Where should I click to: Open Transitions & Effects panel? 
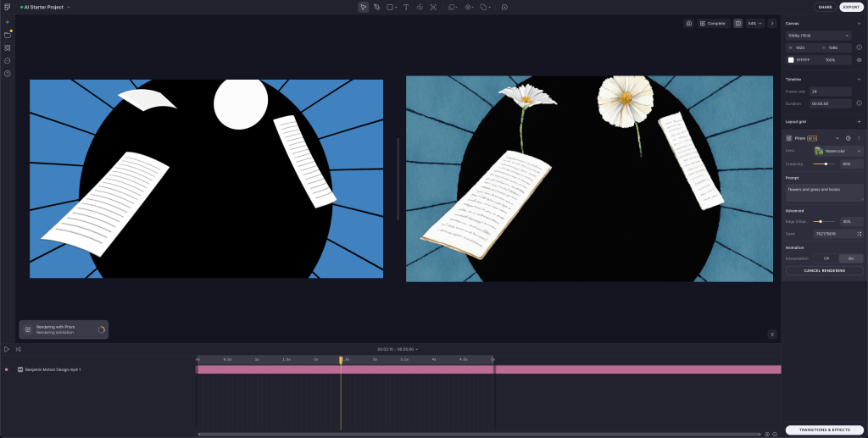[x=824, y=430]
